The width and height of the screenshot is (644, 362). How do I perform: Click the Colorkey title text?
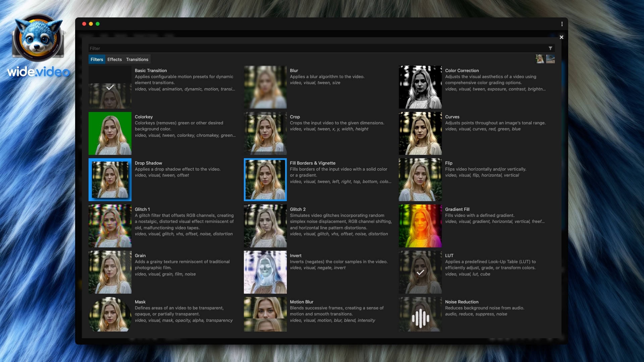click(144, 117)
